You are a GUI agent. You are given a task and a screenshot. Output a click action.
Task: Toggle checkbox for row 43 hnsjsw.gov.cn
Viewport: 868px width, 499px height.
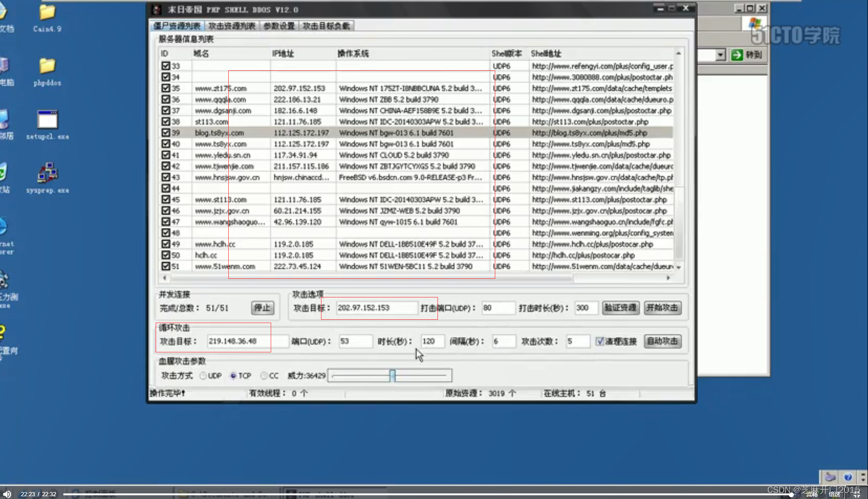pos(165,177)
